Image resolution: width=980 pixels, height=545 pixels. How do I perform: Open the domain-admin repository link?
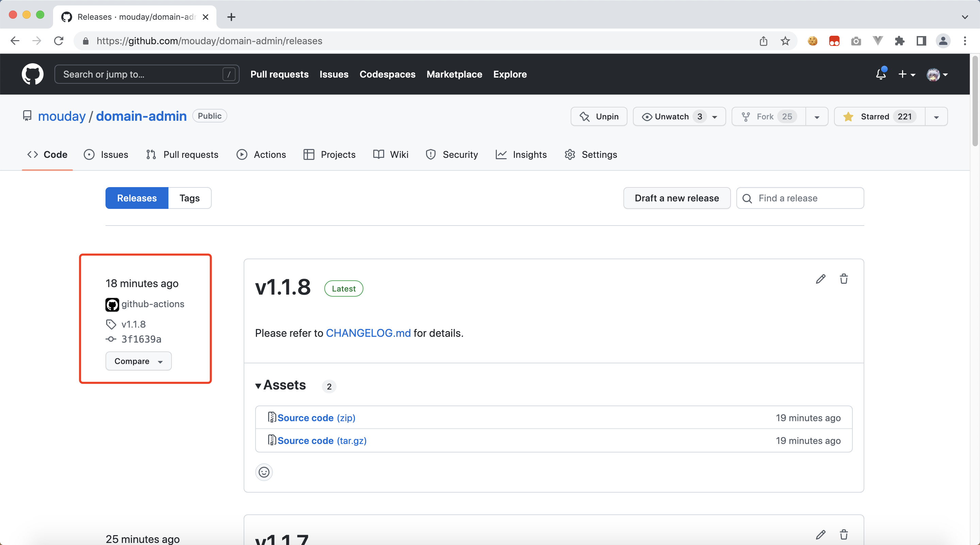coord(141,116)
